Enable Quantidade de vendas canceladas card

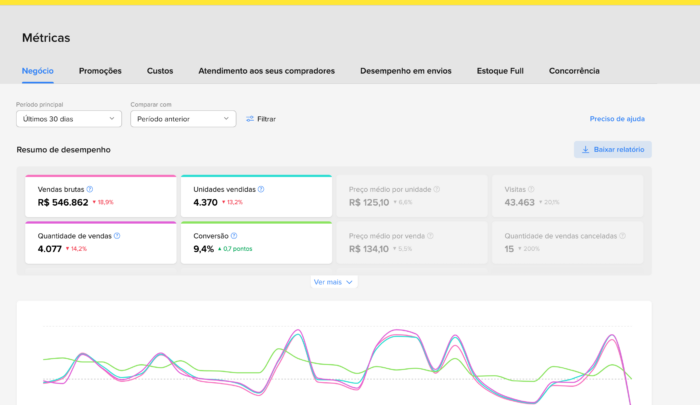pyautogui.click(x=567, y=242)
